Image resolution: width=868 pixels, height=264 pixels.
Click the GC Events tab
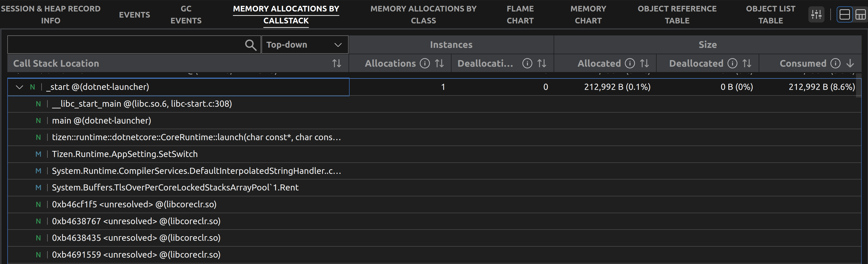click(x=186, y=14)
